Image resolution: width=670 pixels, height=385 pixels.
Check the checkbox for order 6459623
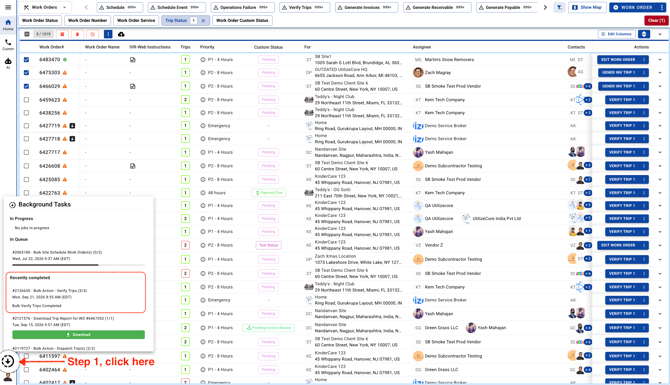coord(26,100)
